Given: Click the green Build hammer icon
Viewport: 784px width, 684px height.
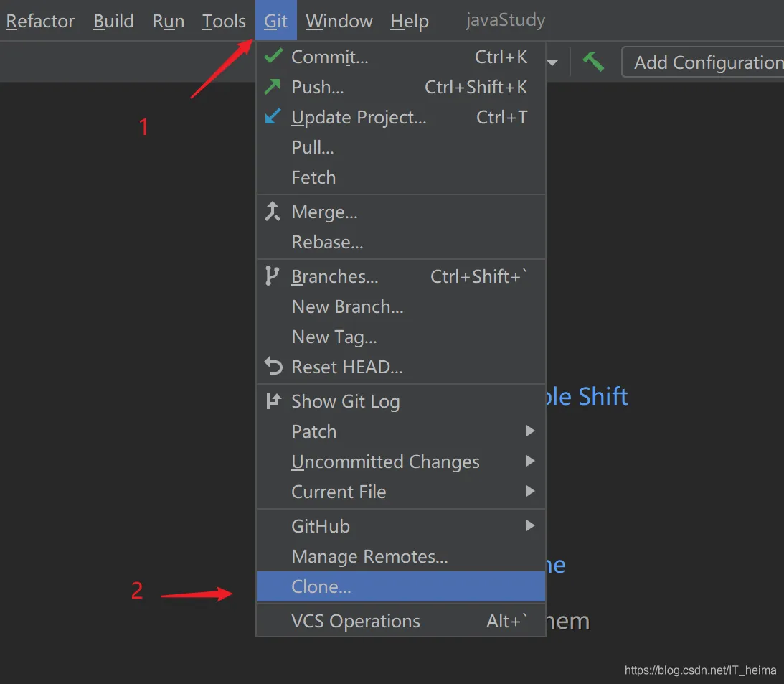Looking at the screenshot, I should tap(593, 62).
